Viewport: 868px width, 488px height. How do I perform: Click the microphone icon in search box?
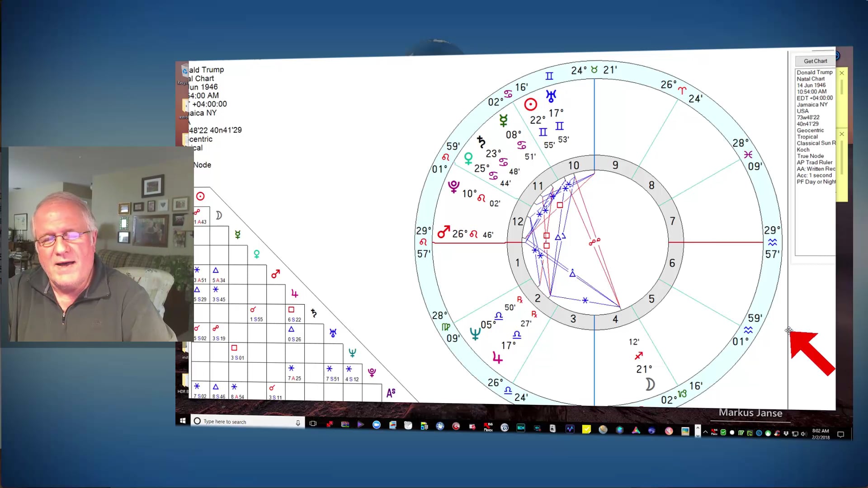point(298,423)
